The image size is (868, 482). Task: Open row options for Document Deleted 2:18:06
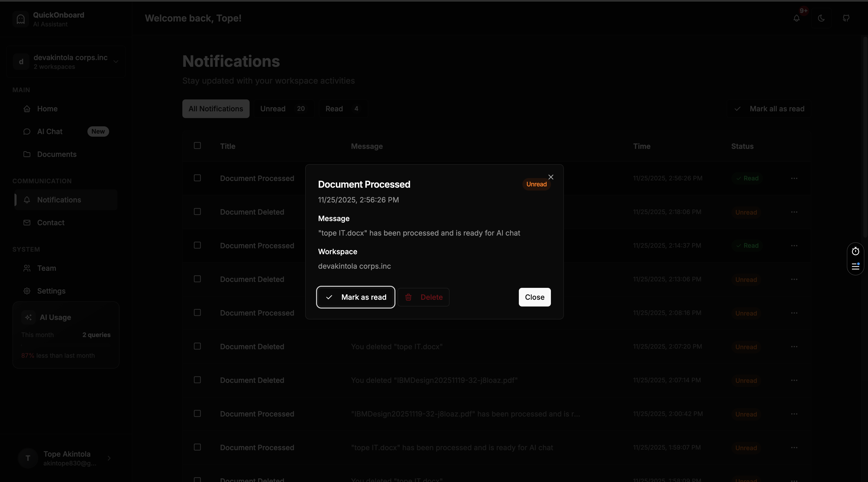point(794,212)
